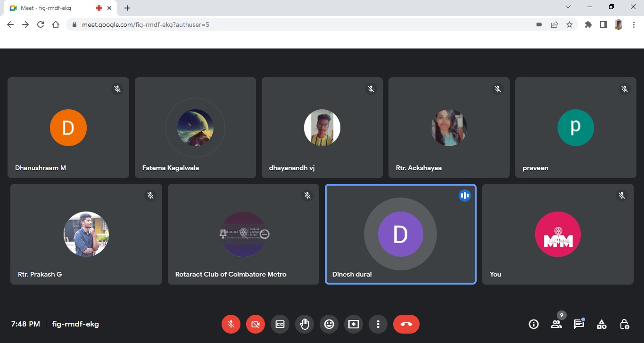
Task: Open the chat with everyone panel
Action: (579, 324)
